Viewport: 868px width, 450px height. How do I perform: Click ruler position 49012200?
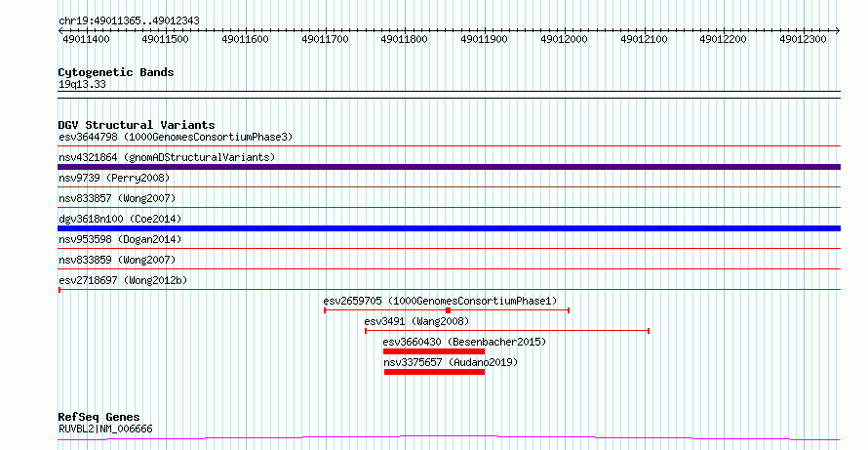point(724,39)
